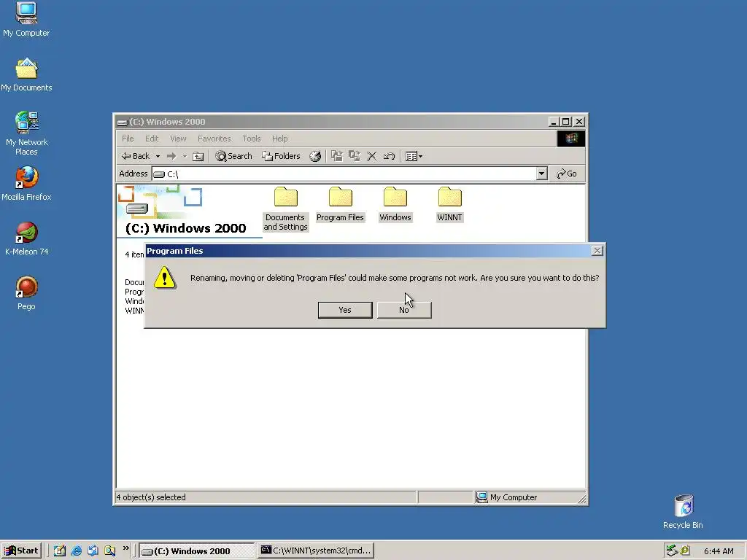Open the Views dropdown in the toolbar
This screenshot has height=560, width=747.
coord(414,156)
